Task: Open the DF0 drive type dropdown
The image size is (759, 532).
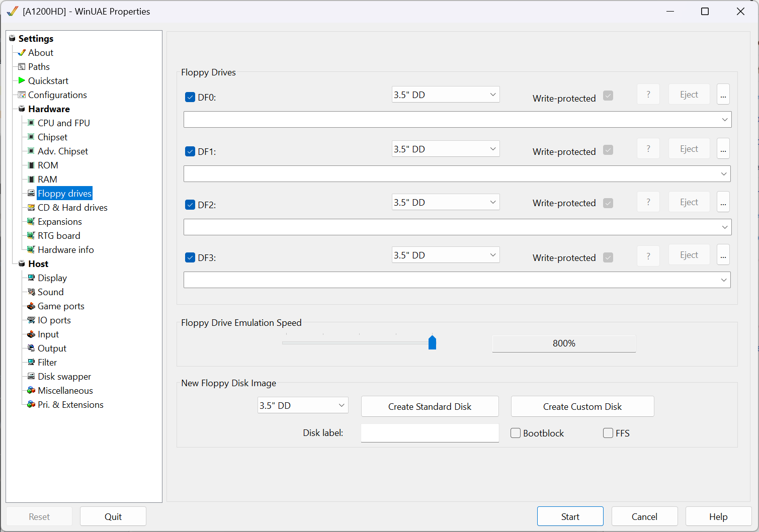Action: pos(446,95)
